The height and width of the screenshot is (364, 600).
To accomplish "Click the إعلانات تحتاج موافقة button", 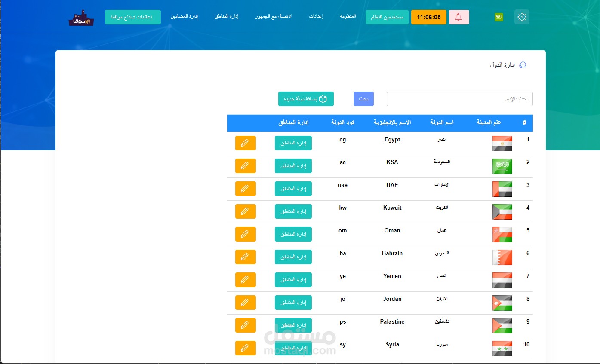I will 133,17.
